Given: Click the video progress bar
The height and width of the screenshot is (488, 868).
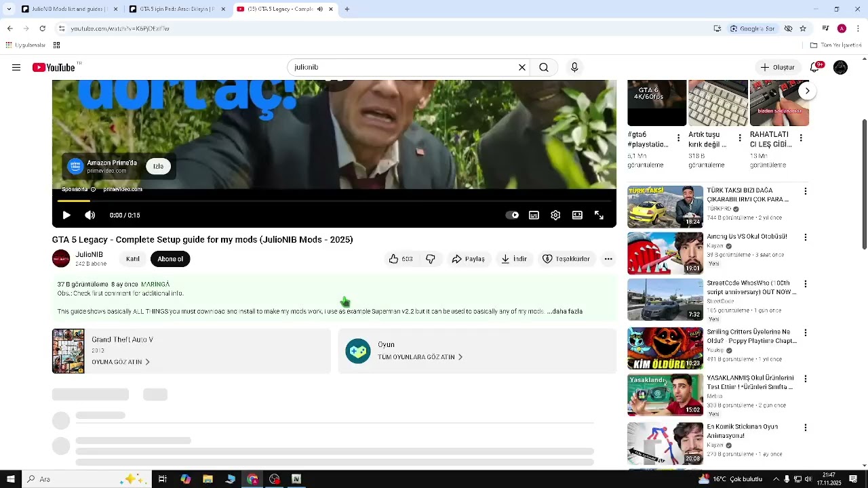Looking at the screenshot, I should click(334, 201).
